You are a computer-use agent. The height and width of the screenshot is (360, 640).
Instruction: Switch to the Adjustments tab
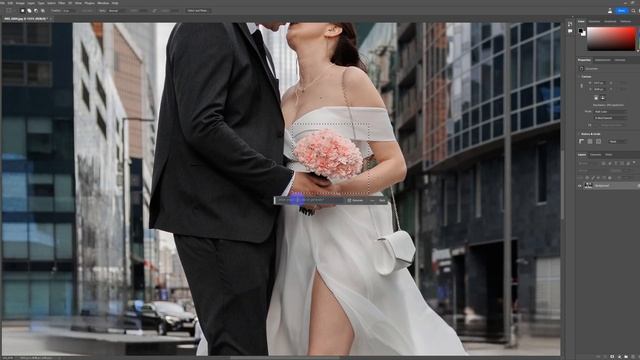pyautogui.click(x=602, y=60)
